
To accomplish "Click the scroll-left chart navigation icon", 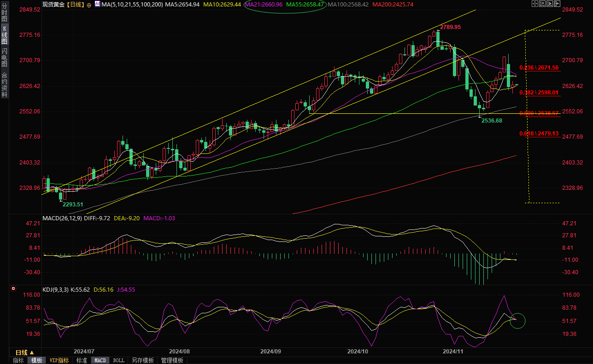I will pos(542,4).
